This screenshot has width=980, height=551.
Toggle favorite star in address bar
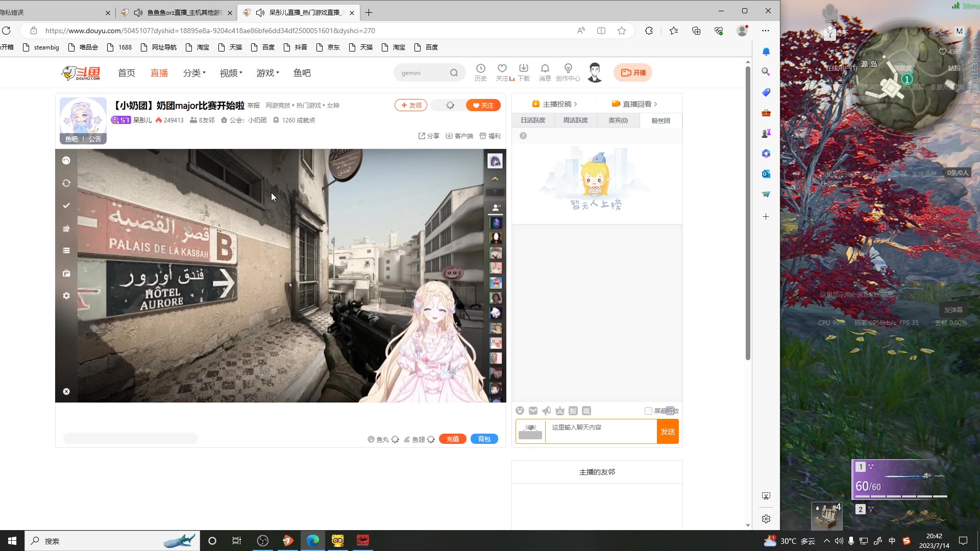tap(622, 31)
